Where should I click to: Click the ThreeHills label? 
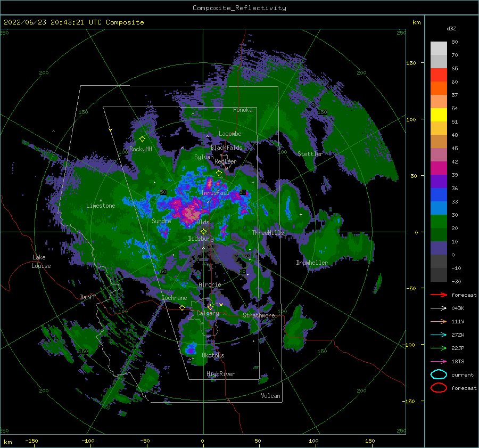click(268, 233)
